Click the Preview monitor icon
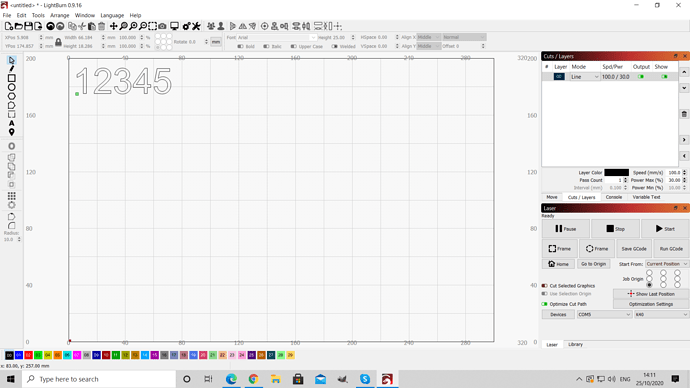690x388 pixels. click(x=175, y=26)
